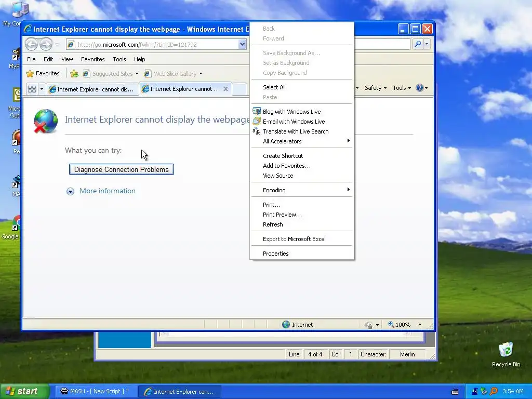Screen dimensions: 532x399
Task: Click the protected mode lock icon
Action: tap(368, 325)
